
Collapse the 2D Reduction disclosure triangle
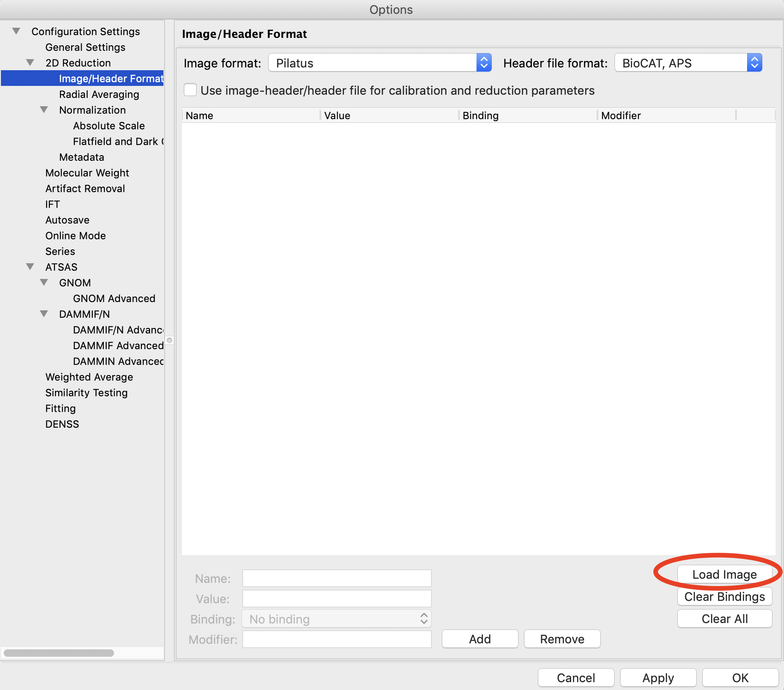[x=30, y=63]
